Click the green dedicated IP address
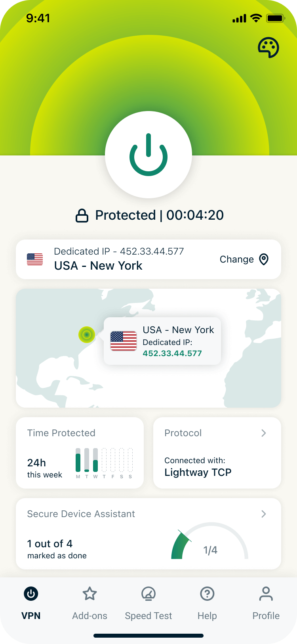The image size is (297, 644). (x=172, y=353)
